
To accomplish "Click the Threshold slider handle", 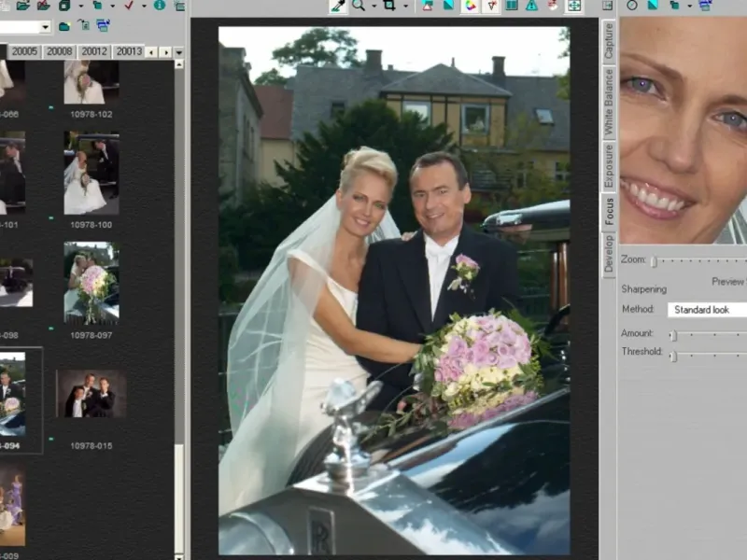I will 673,356.
